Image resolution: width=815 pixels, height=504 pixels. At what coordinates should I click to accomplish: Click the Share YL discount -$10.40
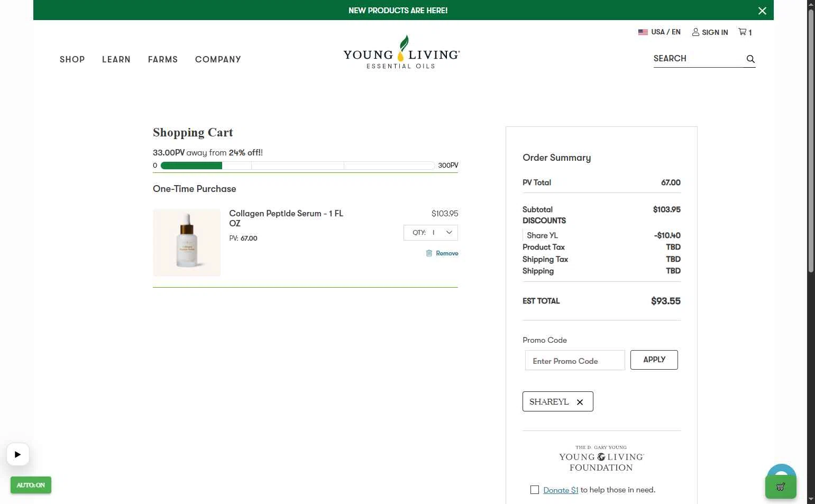pos(667,235)
